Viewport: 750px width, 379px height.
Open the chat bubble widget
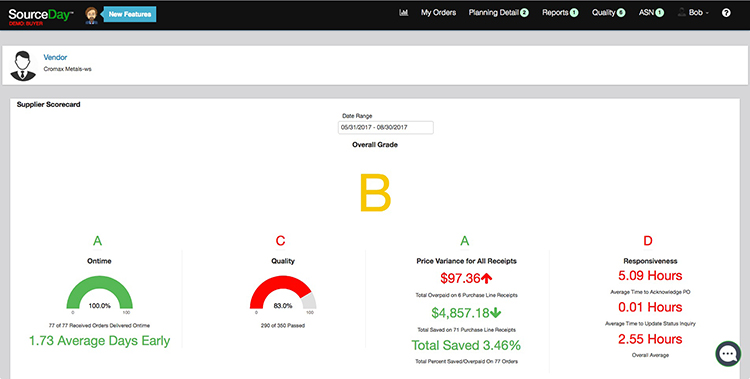point(728,354)
